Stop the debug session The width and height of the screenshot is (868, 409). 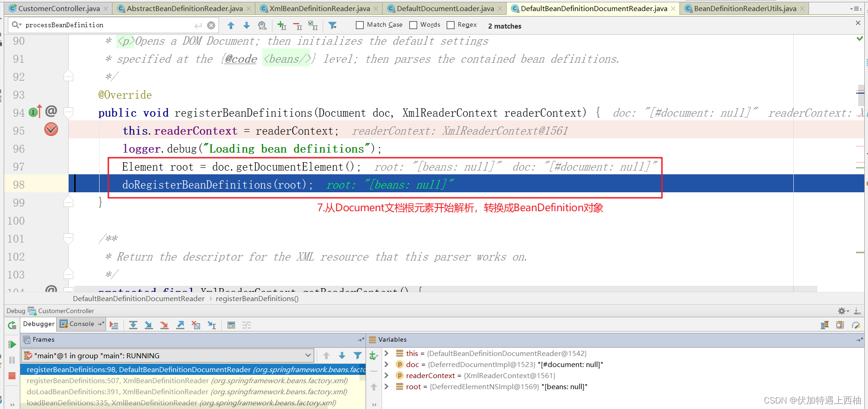pyautogui.click(x=12, y=375)
